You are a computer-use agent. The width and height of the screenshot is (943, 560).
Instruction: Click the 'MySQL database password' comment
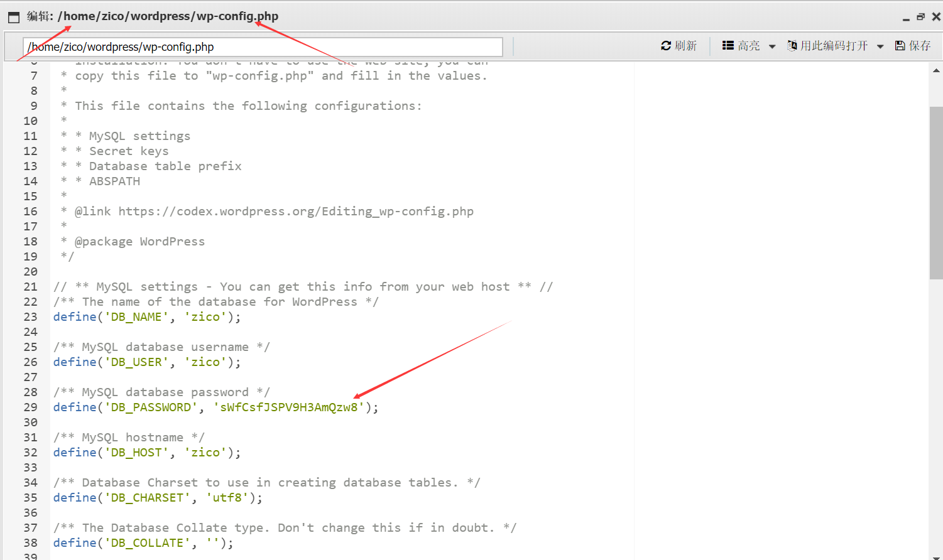pyautogui.click(x=161, y=392)
